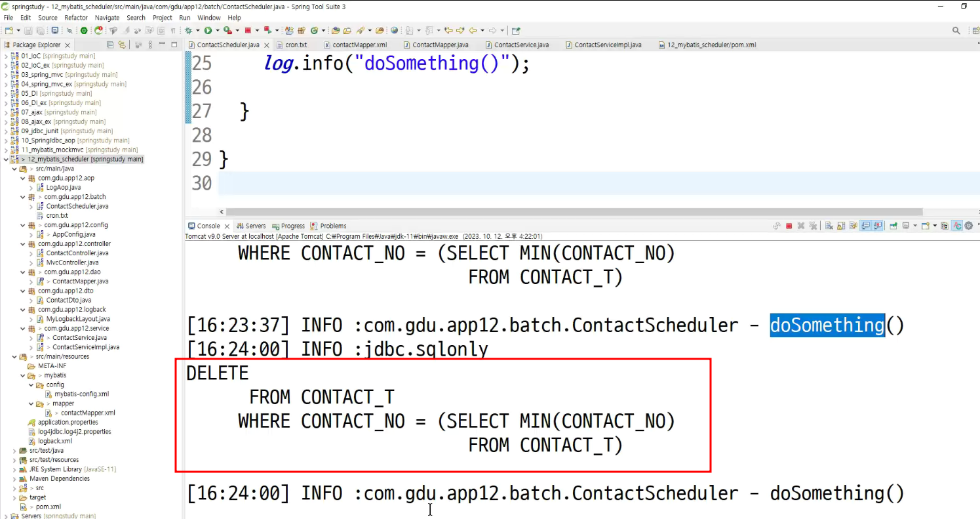Switch to the Servers view tab
The width and height of the screenshot is (980, 519).
pos(251,226)
